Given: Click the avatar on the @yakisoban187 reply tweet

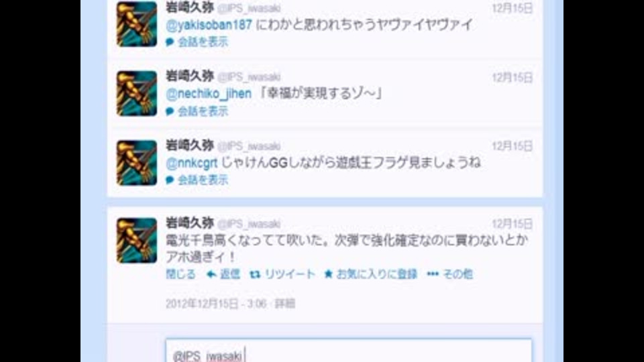Looking at the screenshot, I should click(137, 24).
